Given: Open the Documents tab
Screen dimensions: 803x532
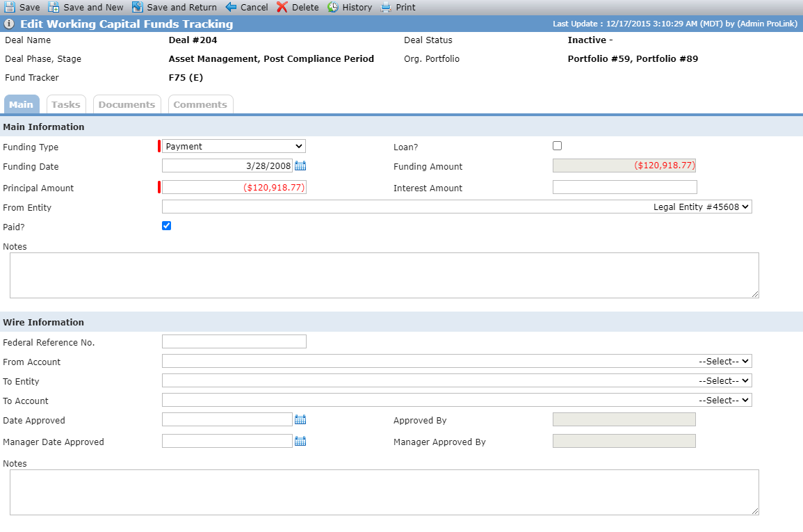Looking at the screenshot, I should coord(127,104).
